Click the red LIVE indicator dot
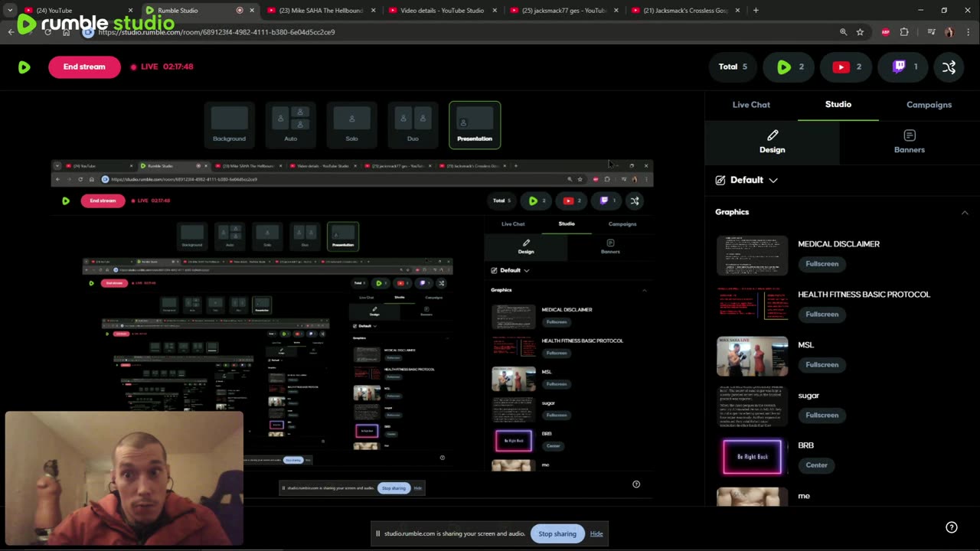 pyautogui.click(x=134, y=67)
